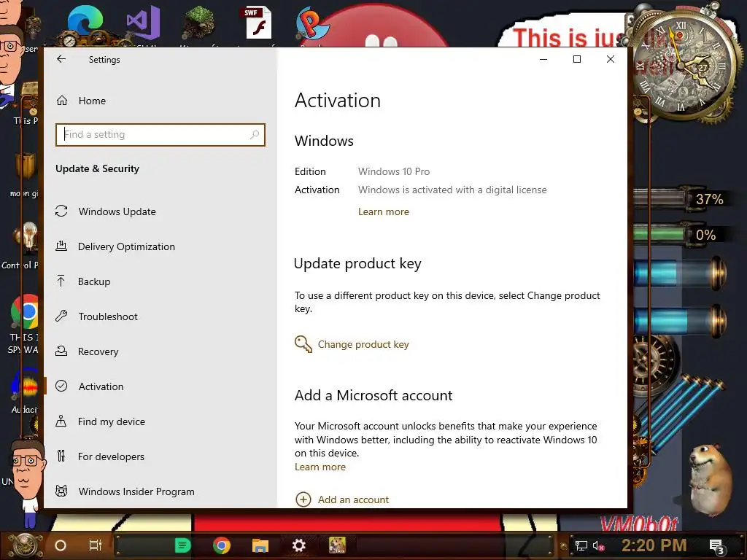Click the Find my device person icon
Screen dimensions: 747x560
(61, 421)
